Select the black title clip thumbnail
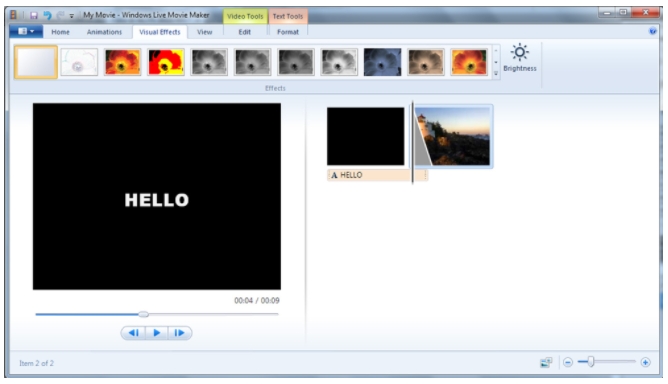The height and width of the screenshot is (384, 668). (x=366, y=136)
